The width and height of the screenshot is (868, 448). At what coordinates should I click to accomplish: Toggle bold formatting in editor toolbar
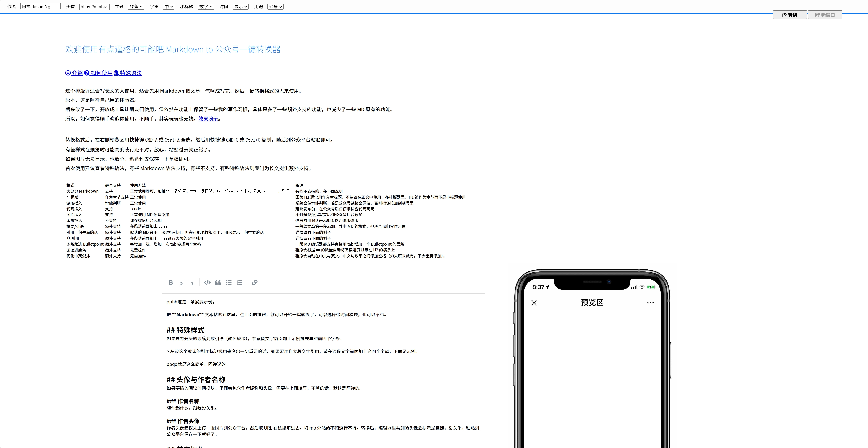170,282
